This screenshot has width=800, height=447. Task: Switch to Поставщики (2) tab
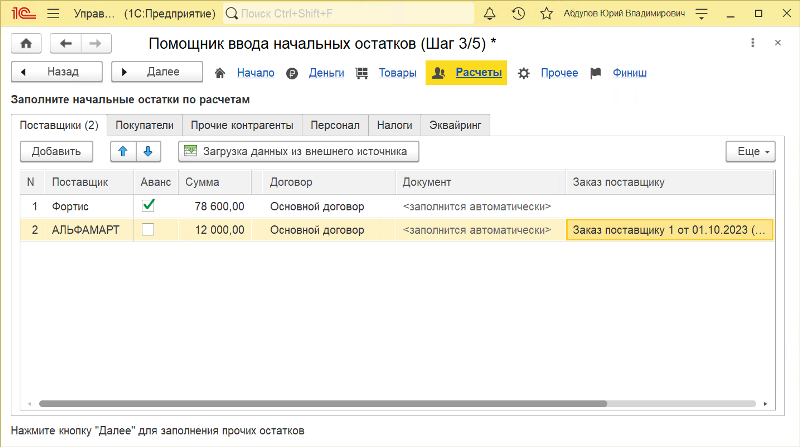coord(59,125)
